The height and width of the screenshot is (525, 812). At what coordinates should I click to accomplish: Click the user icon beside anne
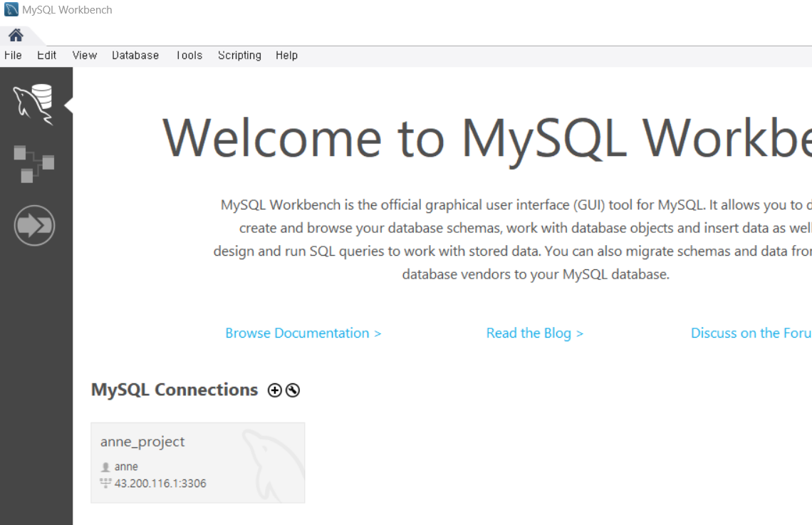click(105, 467)
